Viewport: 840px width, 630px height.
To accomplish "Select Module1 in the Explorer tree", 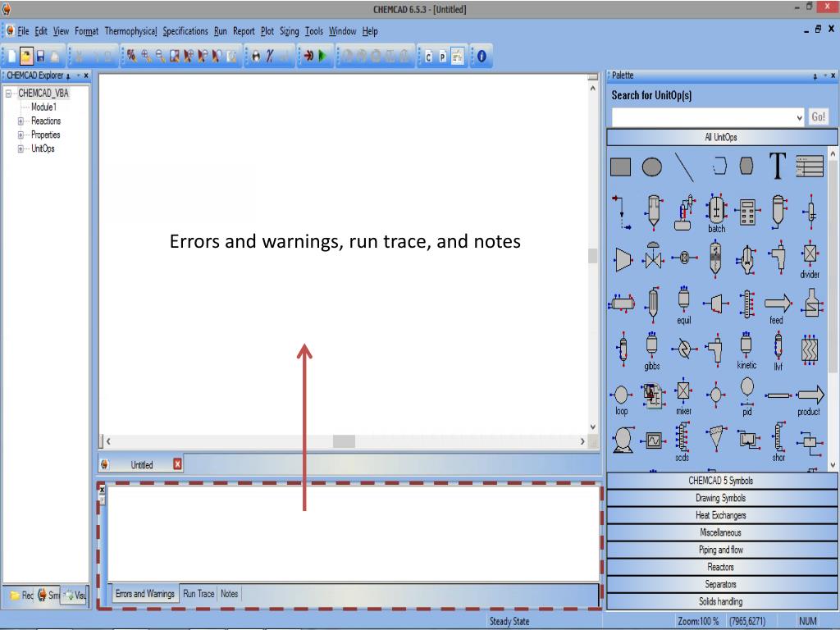I will (43, 107).
